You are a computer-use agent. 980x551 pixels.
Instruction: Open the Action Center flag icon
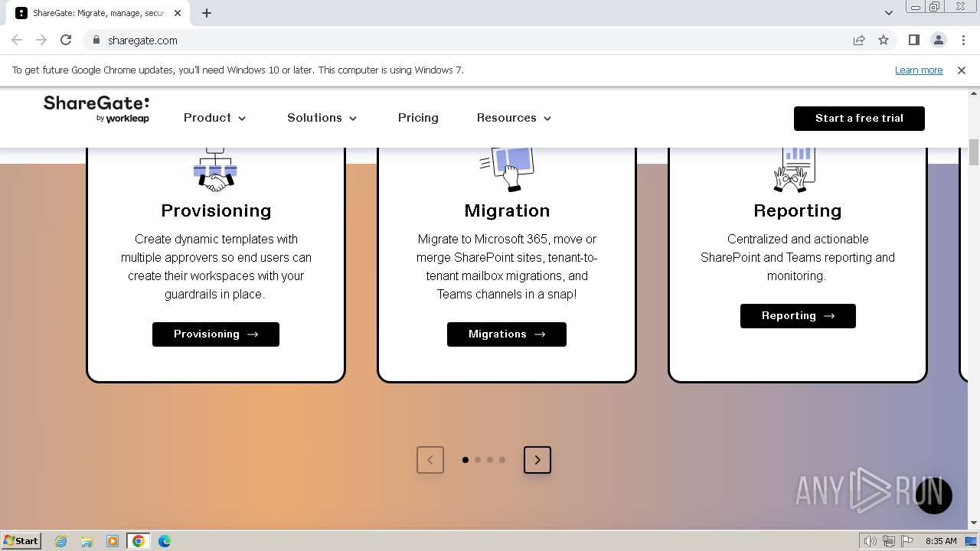(x=907, y=541)
